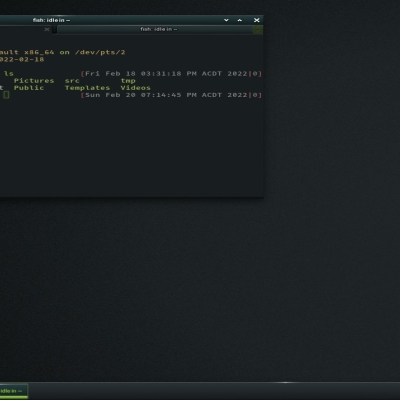Click the 'Sun Feb 20 07:14:45 PM' timestamp

tap(141, 95)
